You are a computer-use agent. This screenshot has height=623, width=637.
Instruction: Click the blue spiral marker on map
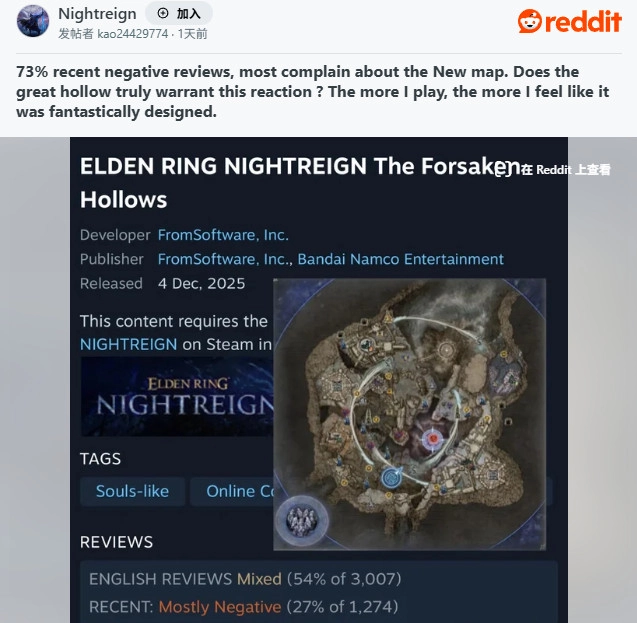coord(391,477)
